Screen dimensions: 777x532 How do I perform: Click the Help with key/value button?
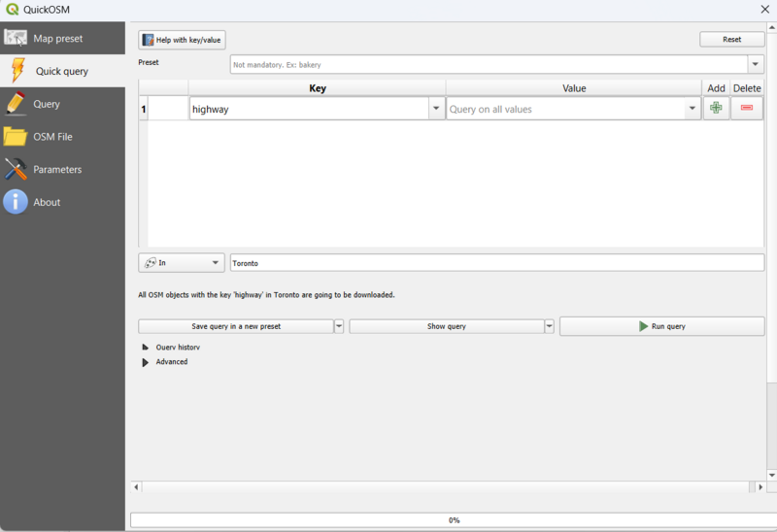(182, 40)
